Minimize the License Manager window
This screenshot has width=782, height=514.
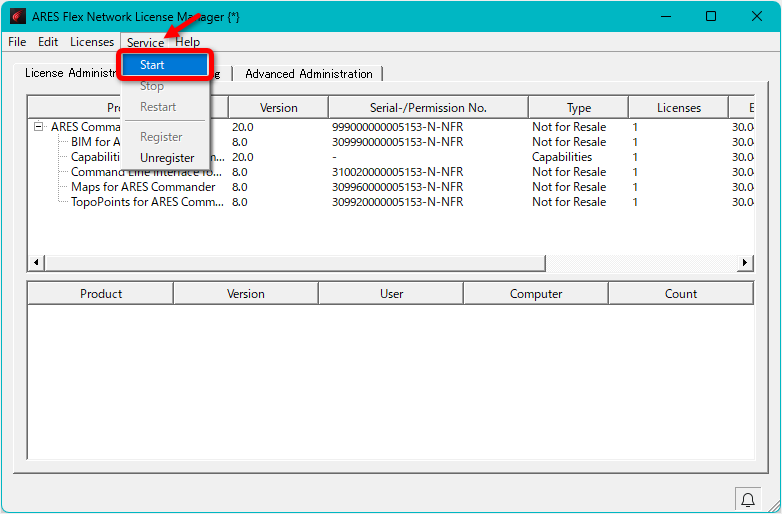click(x=665, y=16)
